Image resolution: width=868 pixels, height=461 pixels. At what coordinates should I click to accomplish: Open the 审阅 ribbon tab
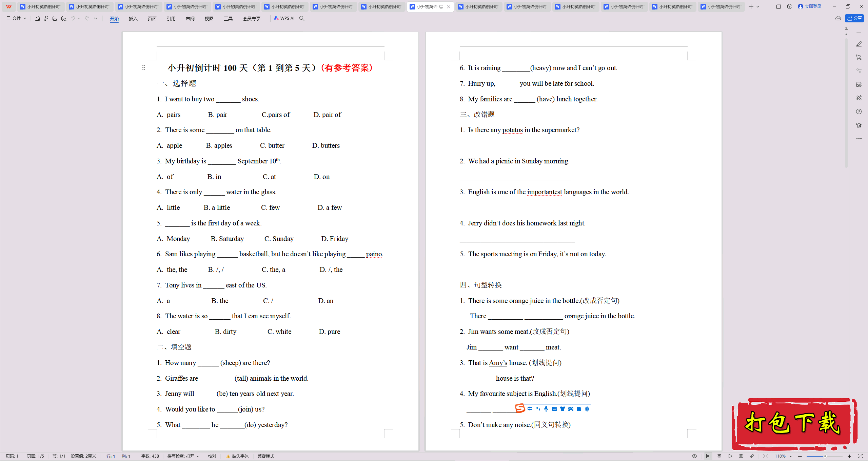tap(190, 19)
